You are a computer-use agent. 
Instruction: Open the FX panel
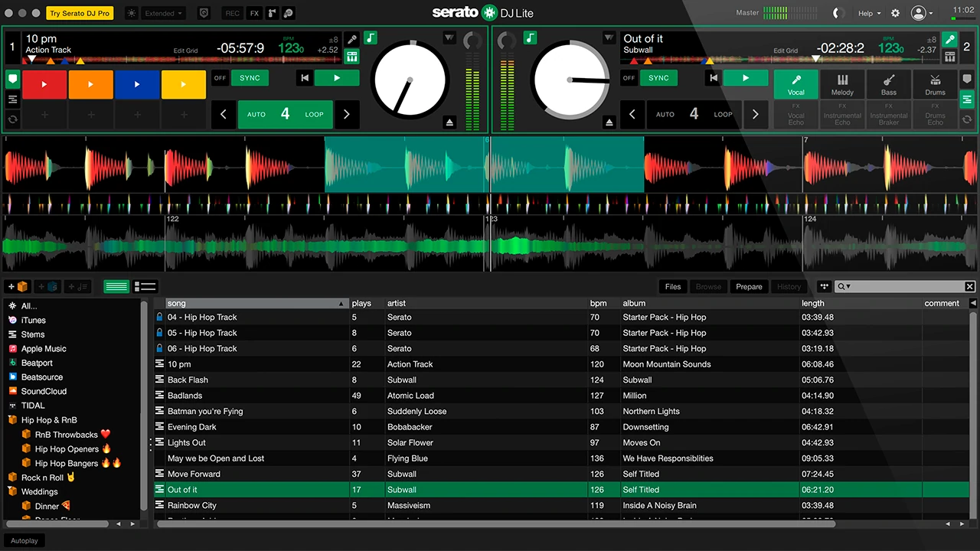254,13
